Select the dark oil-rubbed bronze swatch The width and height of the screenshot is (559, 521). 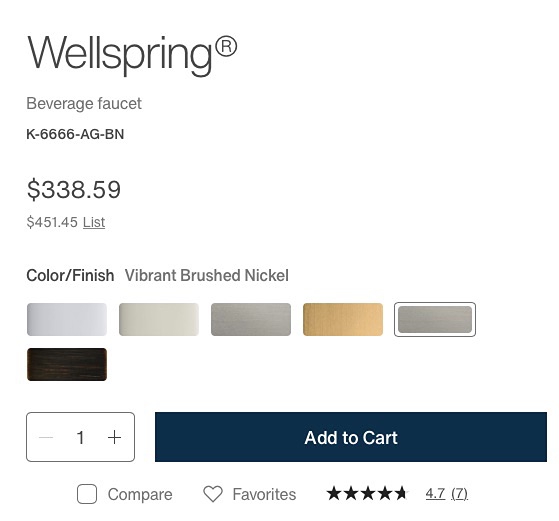click(x=67, y=364)
